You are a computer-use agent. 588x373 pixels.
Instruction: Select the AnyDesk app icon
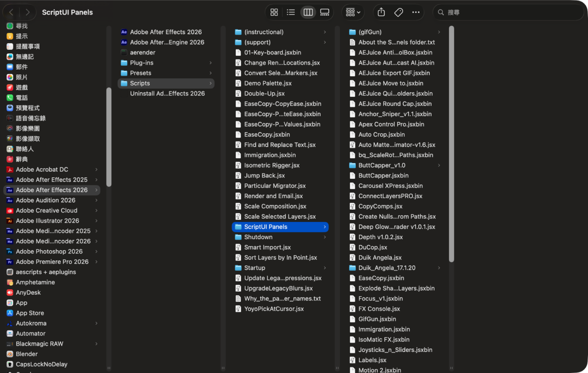pyautogui.click(x=10, y=293)
